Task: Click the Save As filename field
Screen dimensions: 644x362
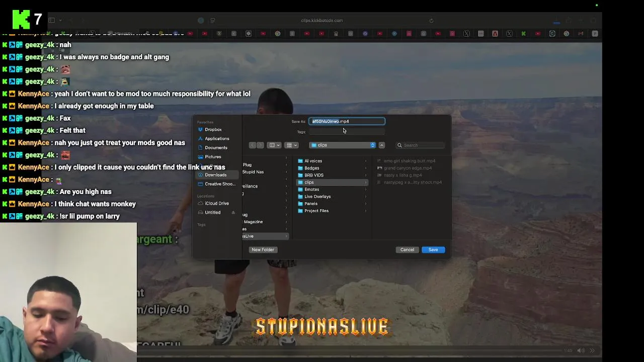Action: click(x=347, y=121)
